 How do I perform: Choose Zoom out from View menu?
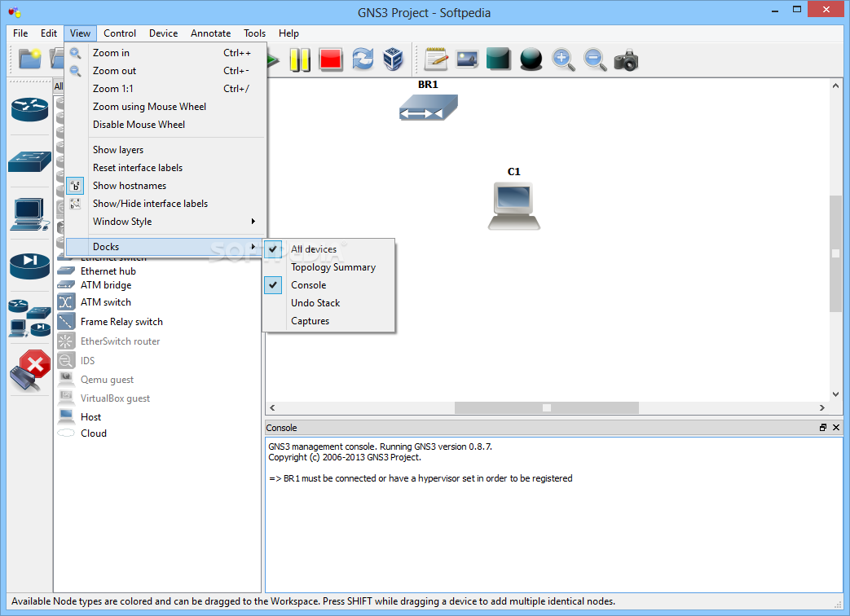[165, 70]
